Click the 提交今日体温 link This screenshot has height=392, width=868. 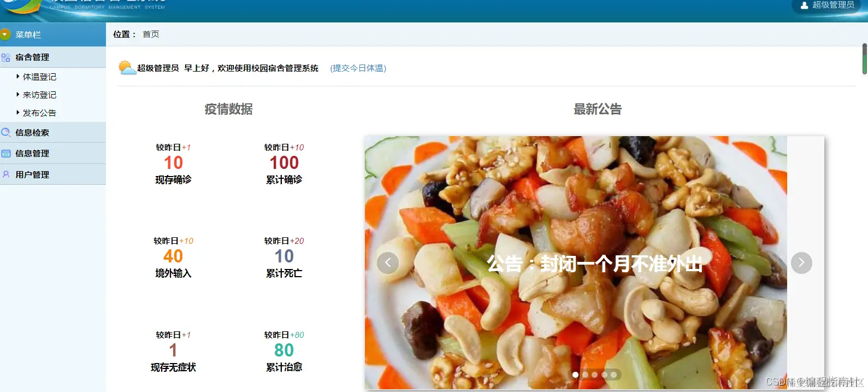pos(358,68)
